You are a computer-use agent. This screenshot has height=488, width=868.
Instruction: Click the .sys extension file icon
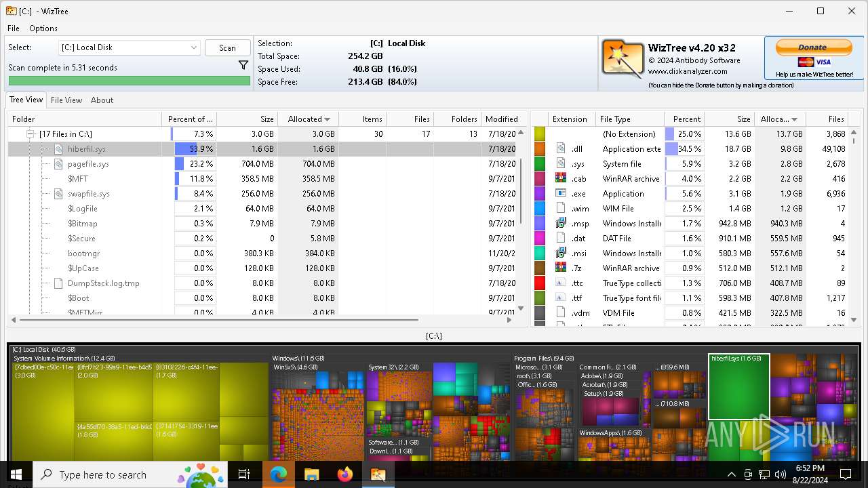pyautogui.click(x=561, y=164)
